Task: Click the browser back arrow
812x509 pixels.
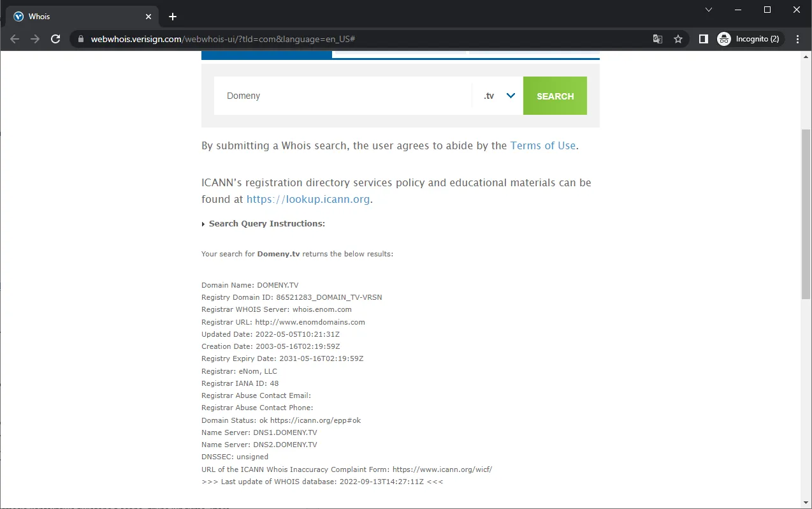Action: pyautogui.click(x=14, y=39)
